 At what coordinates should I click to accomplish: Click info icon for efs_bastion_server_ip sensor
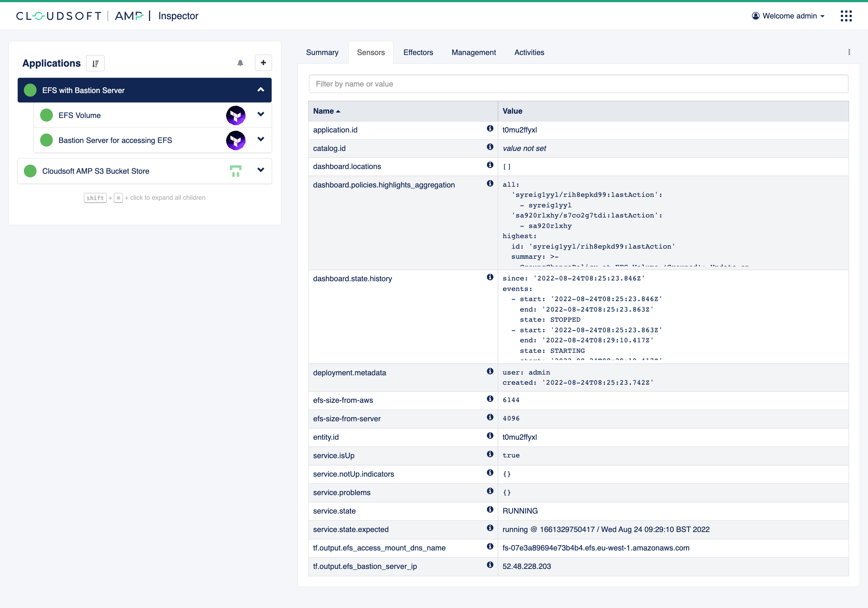(490, 565)
